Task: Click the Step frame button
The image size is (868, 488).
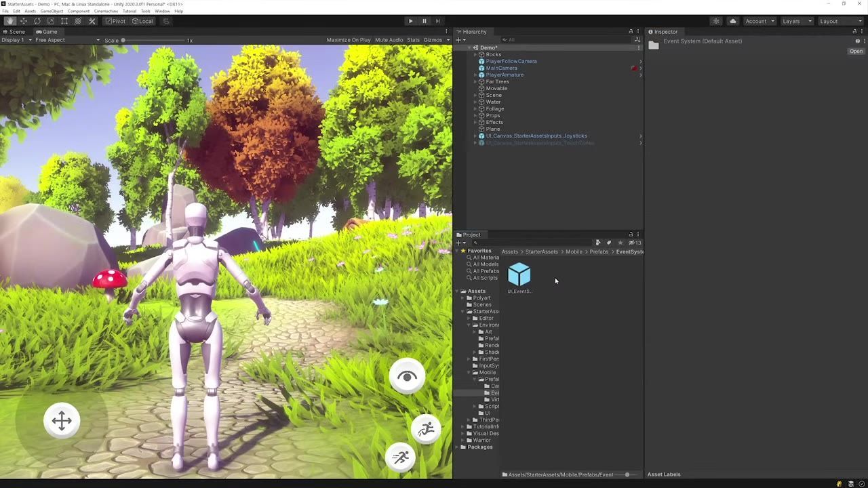Action: click(x=438, y=21)
